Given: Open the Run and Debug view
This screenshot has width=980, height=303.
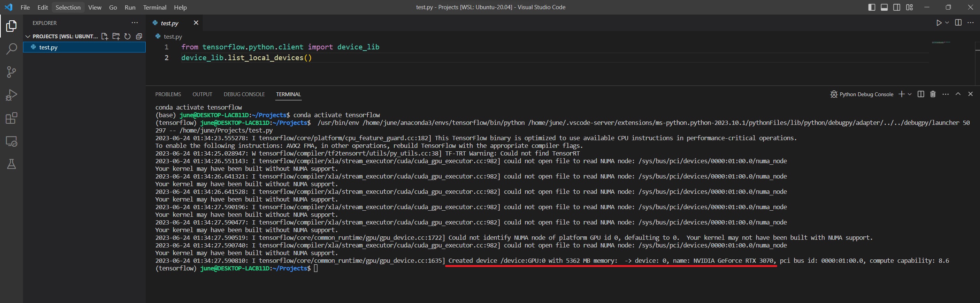Looking at the screenshot, I should [x=12, y=95].
